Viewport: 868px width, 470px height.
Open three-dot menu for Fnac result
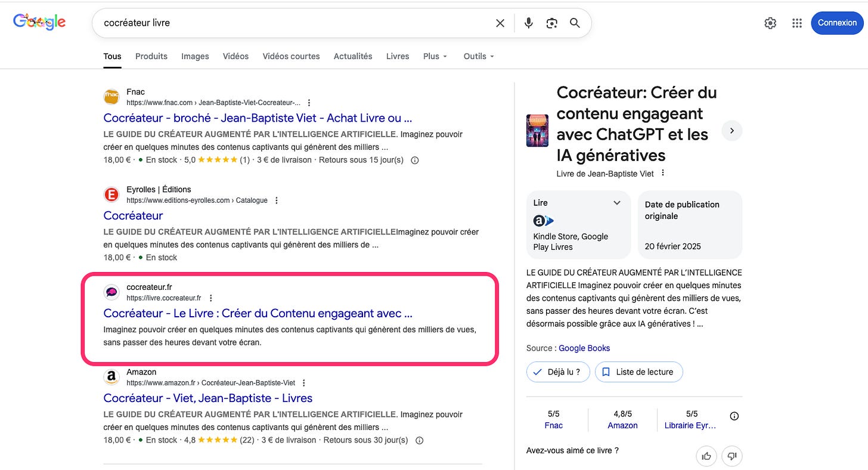[309, 103]
